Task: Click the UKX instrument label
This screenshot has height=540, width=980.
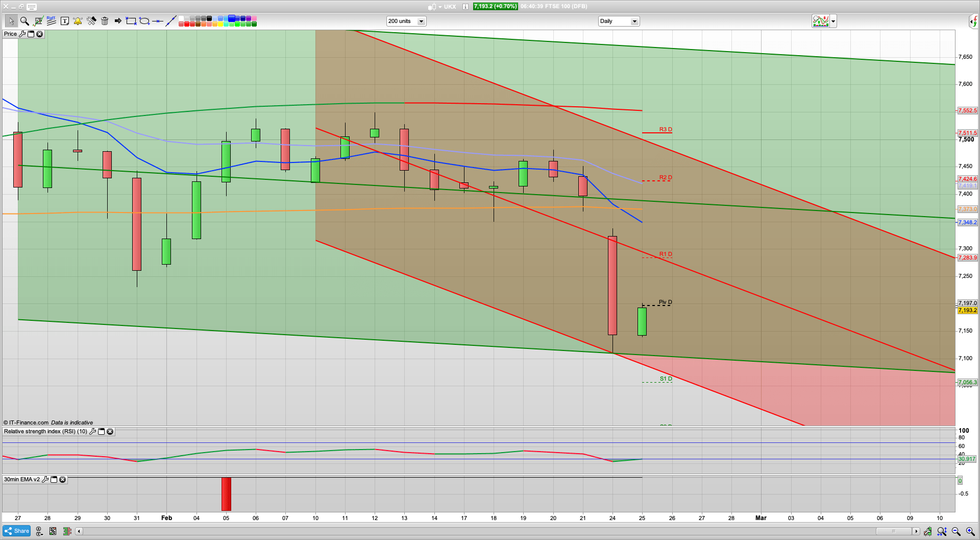Action: (450, 7)
